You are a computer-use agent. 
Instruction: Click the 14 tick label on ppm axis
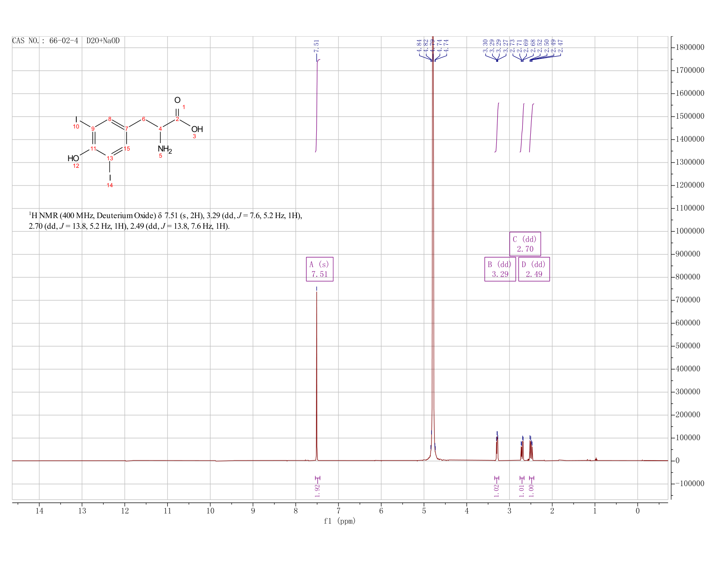(x=39, y=511)
